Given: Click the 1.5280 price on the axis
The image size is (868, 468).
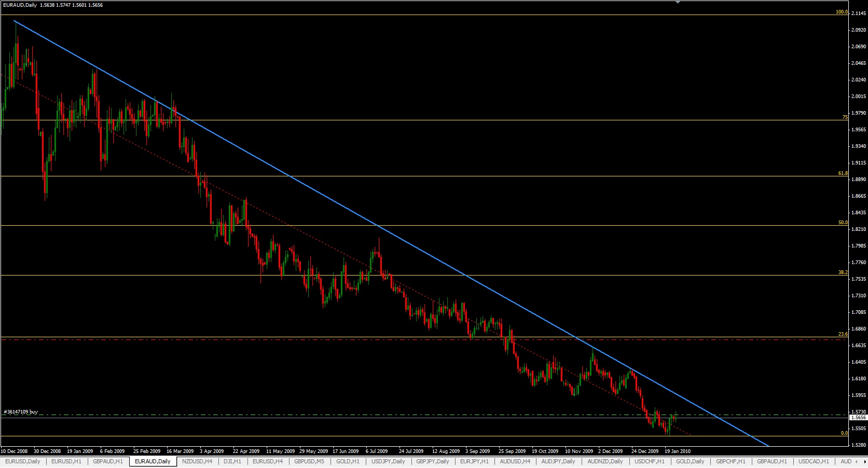Looking at the screenshot, I should (x=859, y=445).
